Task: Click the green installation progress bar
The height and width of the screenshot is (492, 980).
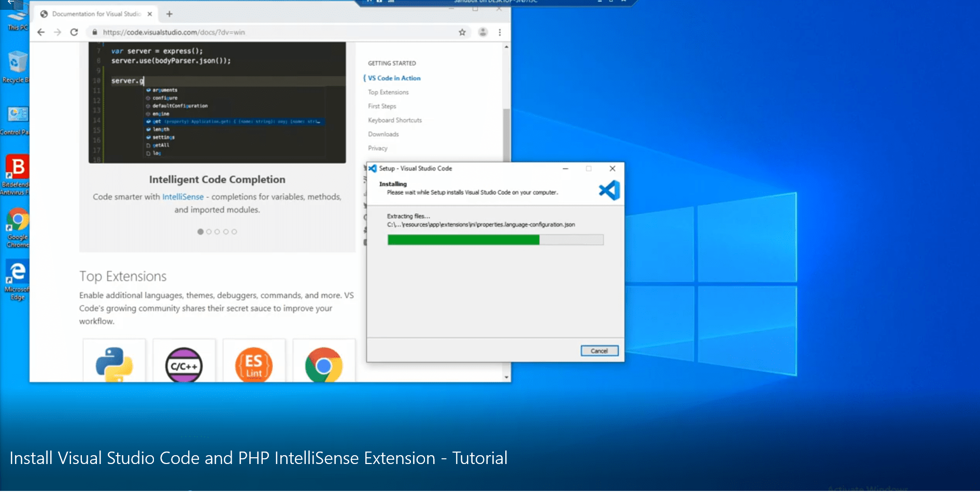Action: click(464, 240)
